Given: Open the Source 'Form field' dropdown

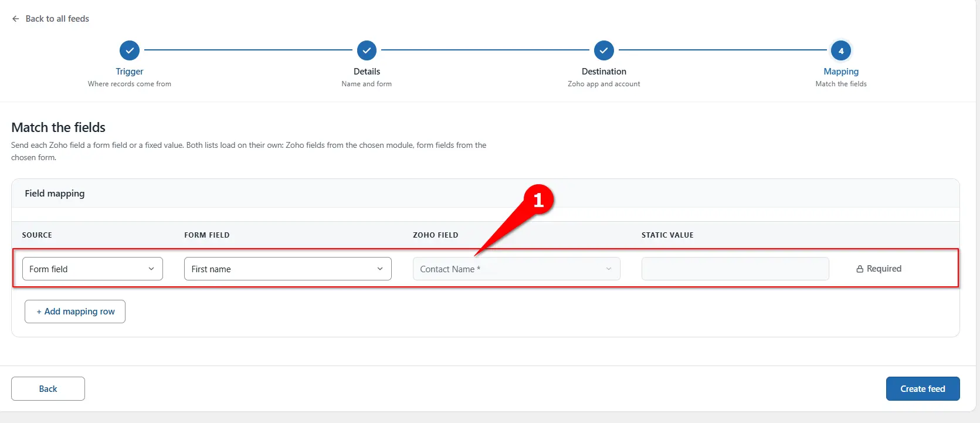Looking at the screenshot, I should click(93, 269).
